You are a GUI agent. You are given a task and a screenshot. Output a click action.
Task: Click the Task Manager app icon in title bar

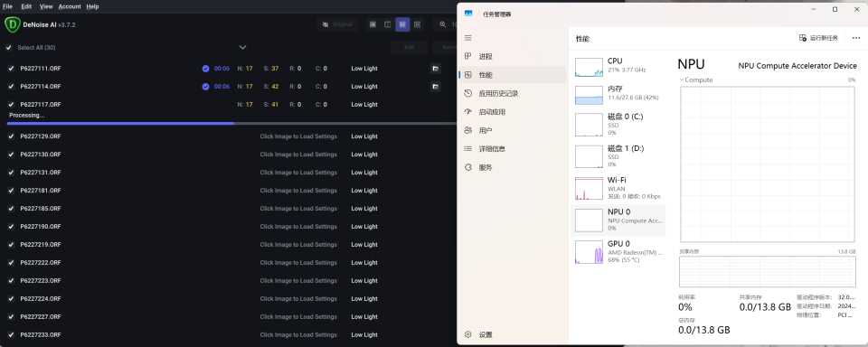pos(468,14)
